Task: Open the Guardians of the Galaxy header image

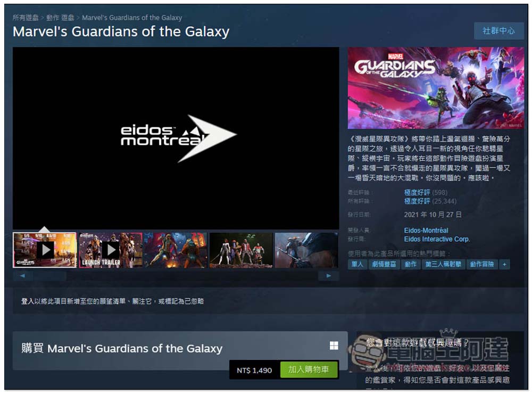Action: (x=436, y=88)
